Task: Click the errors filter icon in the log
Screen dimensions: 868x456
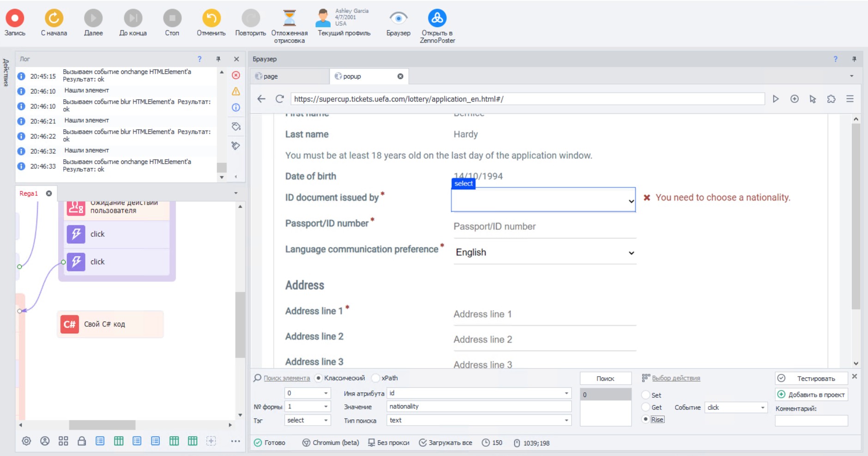Action: (x=236, y=75)
